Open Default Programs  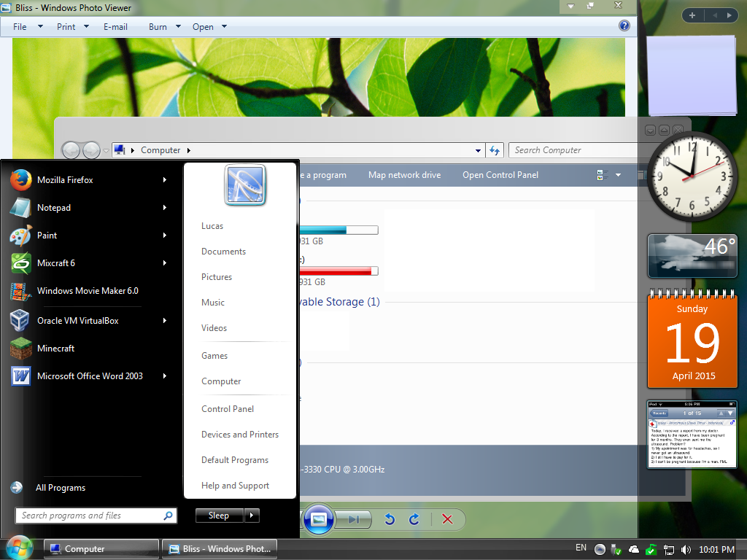pos(235,460)
